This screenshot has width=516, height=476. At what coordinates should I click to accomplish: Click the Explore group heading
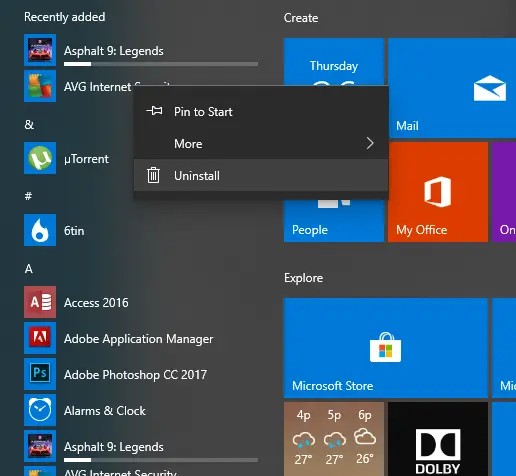point(303,278)
